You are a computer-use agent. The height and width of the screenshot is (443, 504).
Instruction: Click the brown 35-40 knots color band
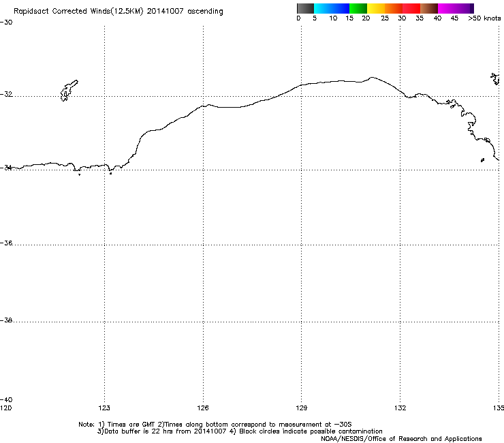[429, 8]
